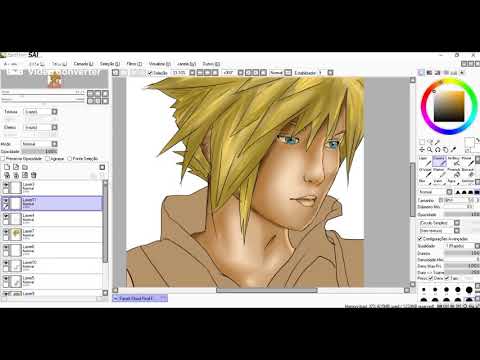Hide the layer with yellow hair thumbnail
The image size is (480, 360).
click(x=6, y=231)
